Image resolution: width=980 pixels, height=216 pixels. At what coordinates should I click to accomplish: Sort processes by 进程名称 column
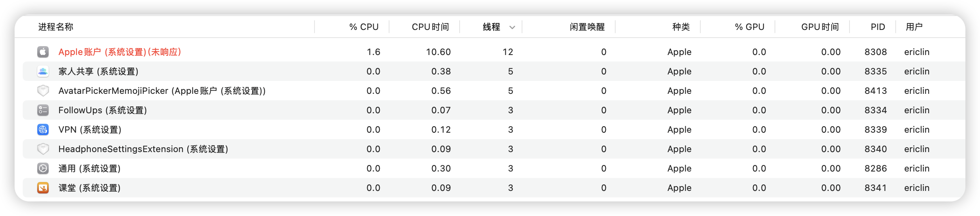coord(56,27)
